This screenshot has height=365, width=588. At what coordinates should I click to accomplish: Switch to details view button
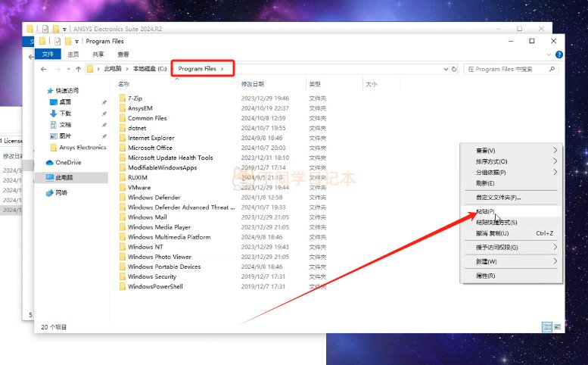point(546,326)
